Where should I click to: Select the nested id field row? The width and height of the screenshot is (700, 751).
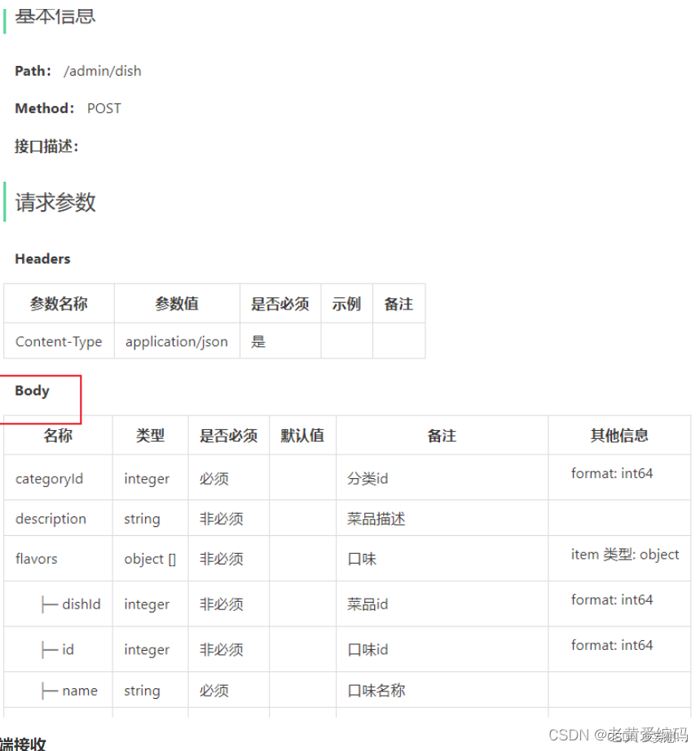(347, 649)
